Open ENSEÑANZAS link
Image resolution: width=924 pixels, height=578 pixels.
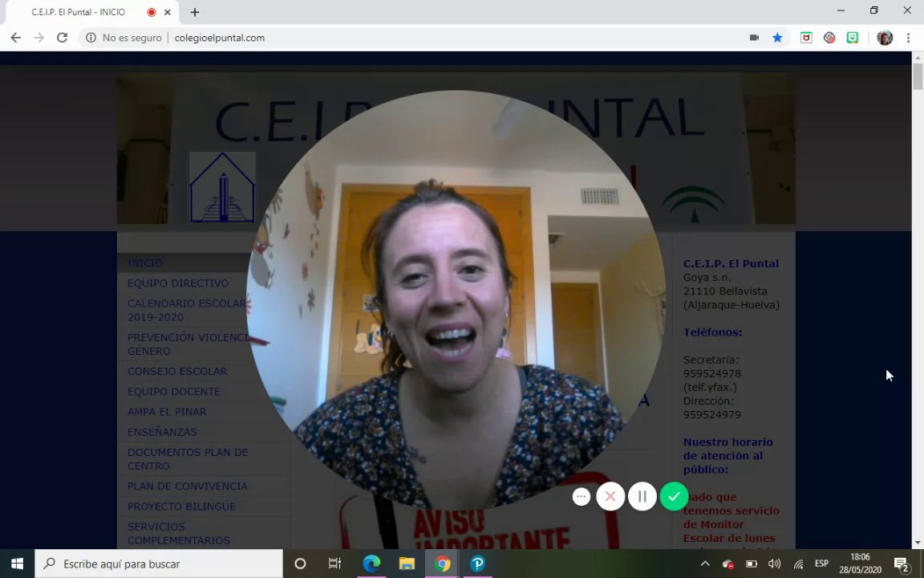(x=162, y=432)
